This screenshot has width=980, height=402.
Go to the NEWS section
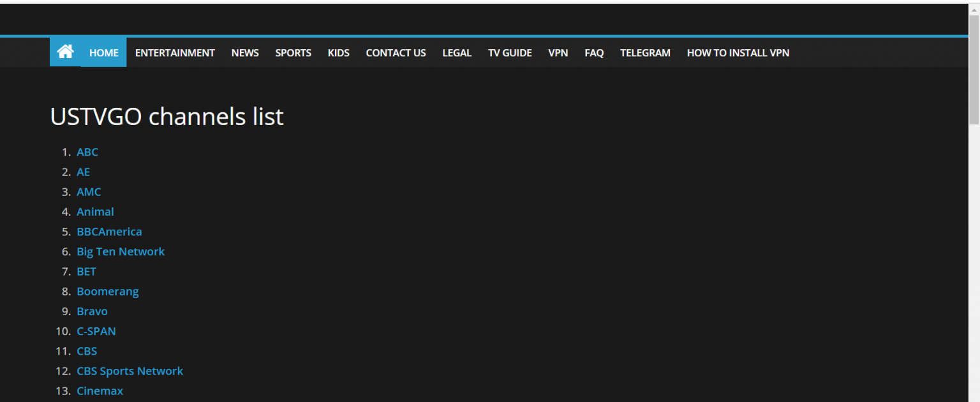click(245, 52)
